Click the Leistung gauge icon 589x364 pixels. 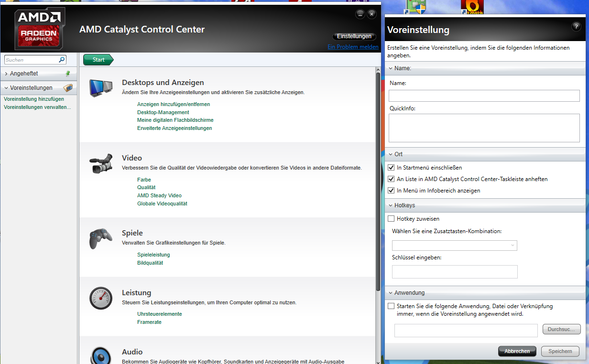pyautogui.click(x=101, y=298)
